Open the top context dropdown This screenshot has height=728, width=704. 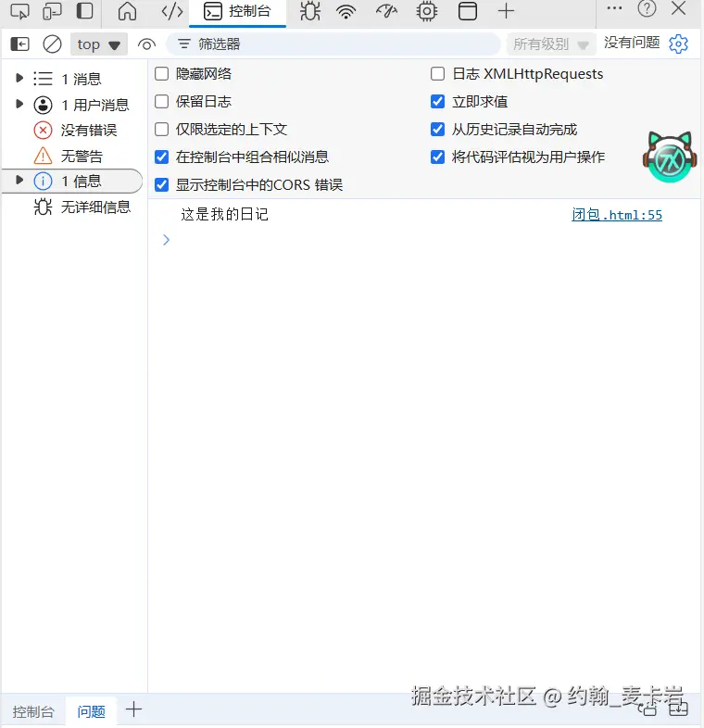[x=99, y=44]
